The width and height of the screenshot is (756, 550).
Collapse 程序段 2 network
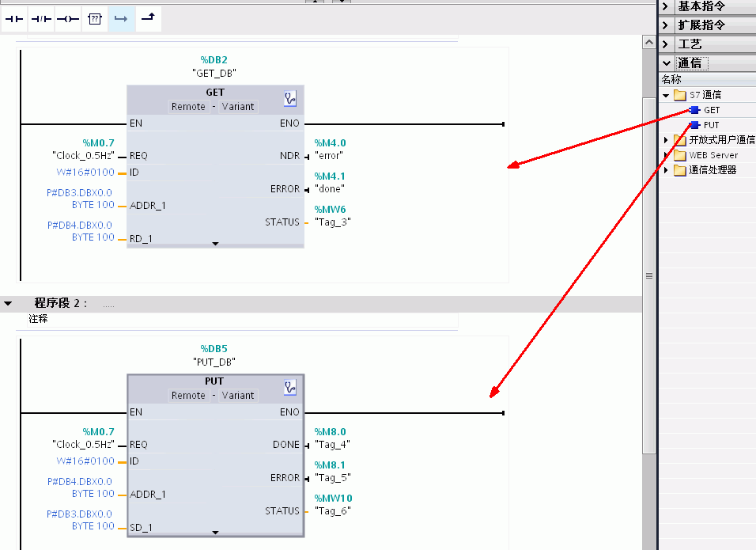tap(8, 303)
